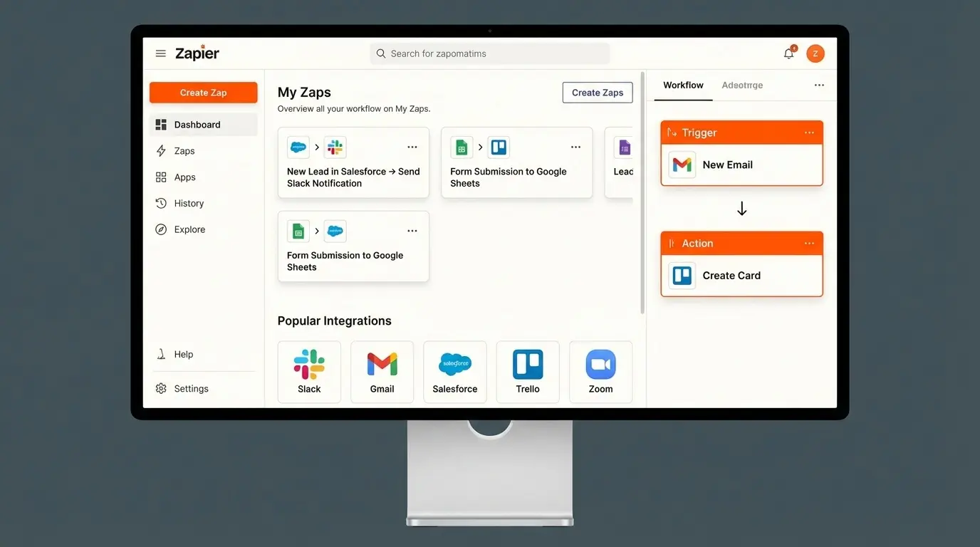Image resolution: width=980 pixels, height=547 pixels.
Task: Click the Zaps lightning bolt sidebar icon
Action: [160, 150]
